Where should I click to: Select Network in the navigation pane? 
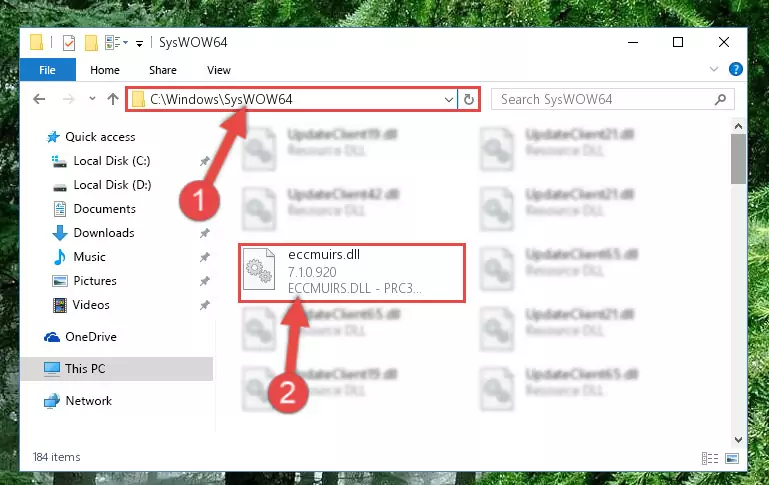point(88,401)
